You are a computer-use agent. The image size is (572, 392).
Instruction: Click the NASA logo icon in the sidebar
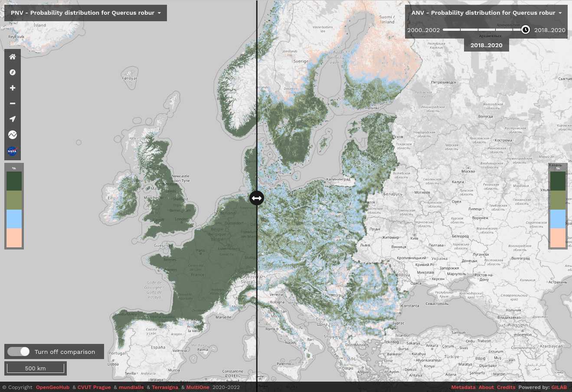13,151
